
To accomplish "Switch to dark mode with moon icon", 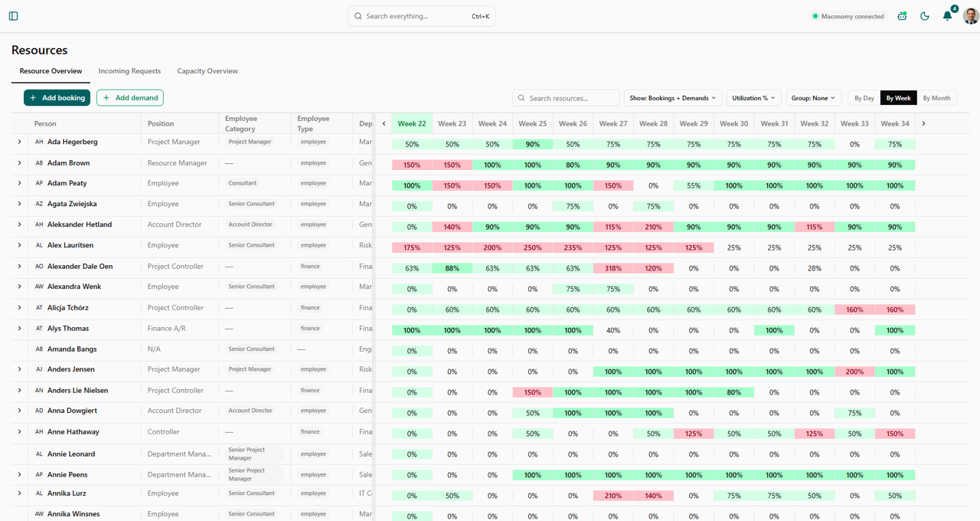I will [x=925, y=16].
